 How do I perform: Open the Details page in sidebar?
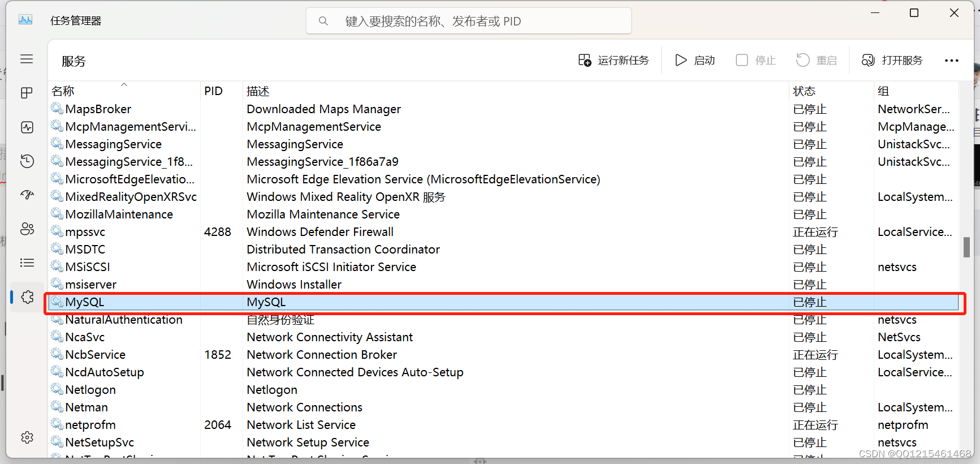coord(27,263)
